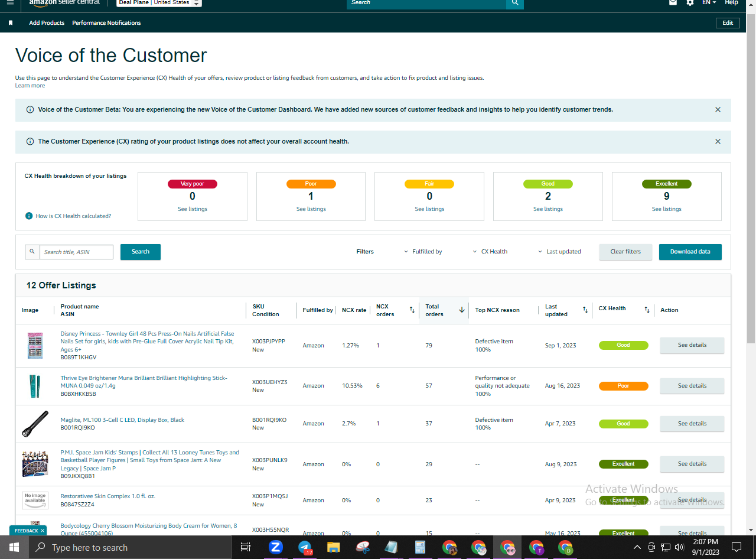The width and height of the screenshot is (756, 559).
Task: Click the info icon next to CX Health calculated
Action: (29, 216)
